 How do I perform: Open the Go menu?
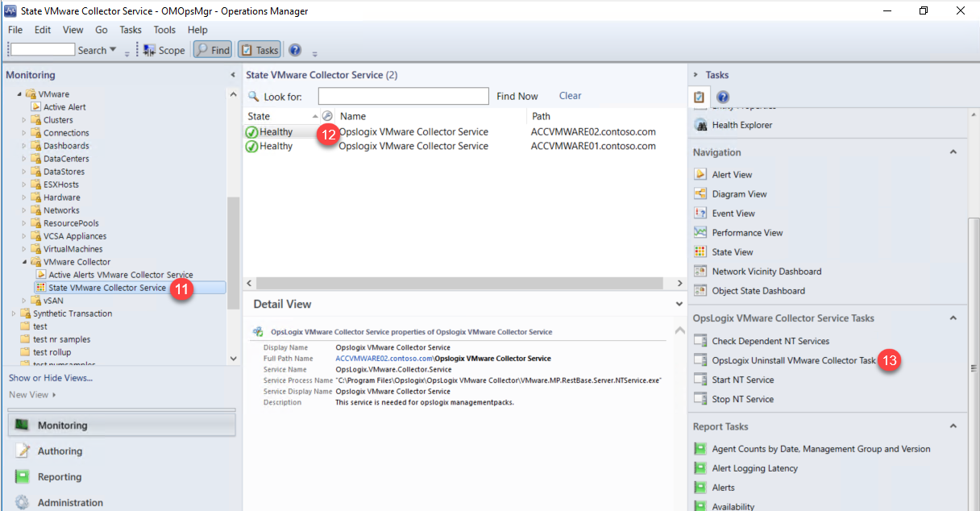tap(102, 30)
